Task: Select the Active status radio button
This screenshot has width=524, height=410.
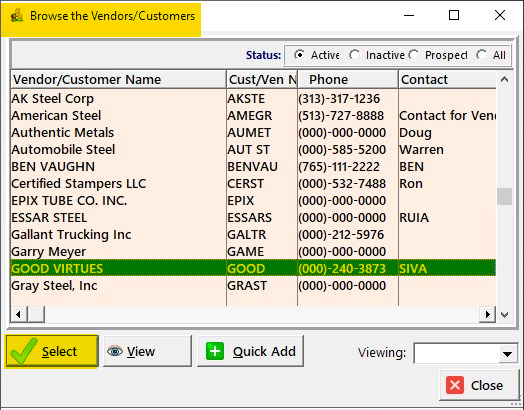Action: [x=299, y=55]
